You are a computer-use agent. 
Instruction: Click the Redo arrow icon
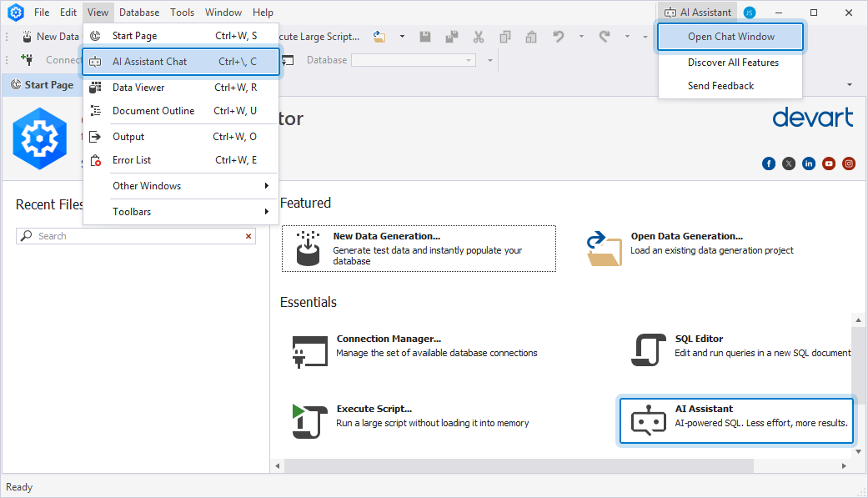coord(605,37)
